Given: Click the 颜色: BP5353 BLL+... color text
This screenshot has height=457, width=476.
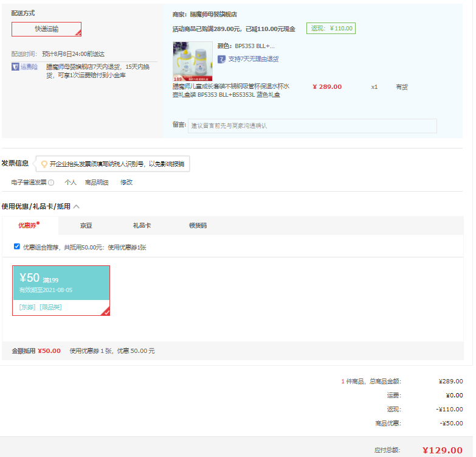Looking at the screenshot, I should point(246,46).
